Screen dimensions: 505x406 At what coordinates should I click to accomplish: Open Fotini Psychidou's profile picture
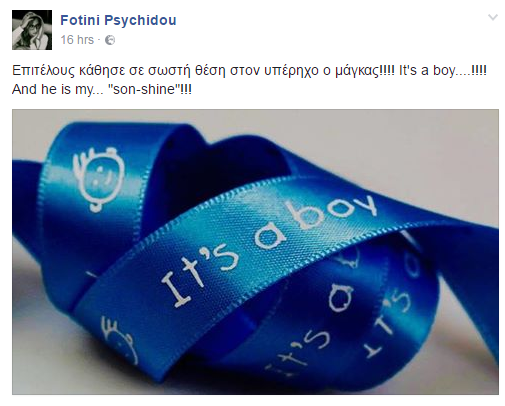coord(32,30)
